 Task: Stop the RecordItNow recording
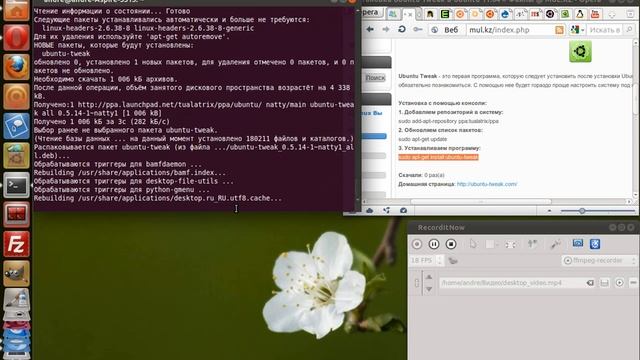tap(451, 244)
